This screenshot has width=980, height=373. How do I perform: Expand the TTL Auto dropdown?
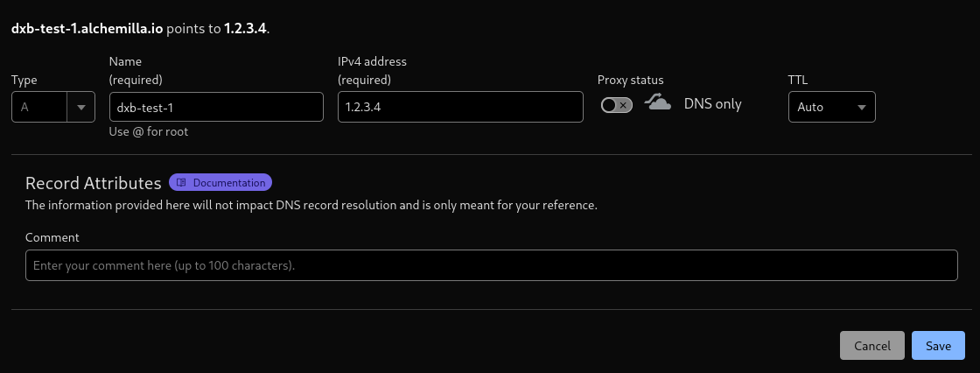click(x=832, y=107)
